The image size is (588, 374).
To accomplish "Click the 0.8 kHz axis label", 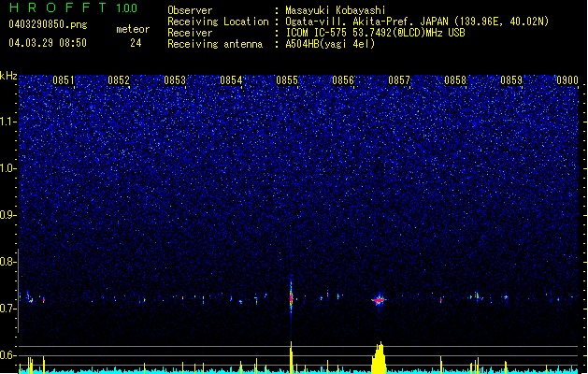I will (7, 262).
